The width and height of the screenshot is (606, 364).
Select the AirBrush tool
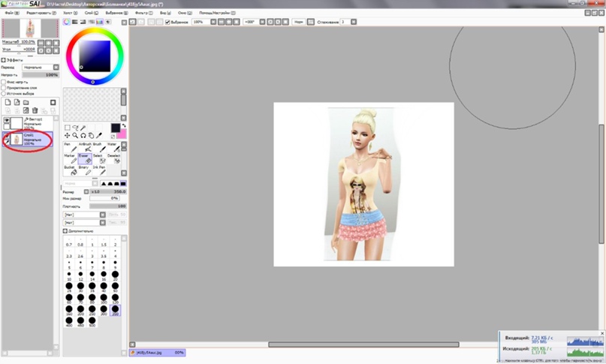tap(85, 146)
